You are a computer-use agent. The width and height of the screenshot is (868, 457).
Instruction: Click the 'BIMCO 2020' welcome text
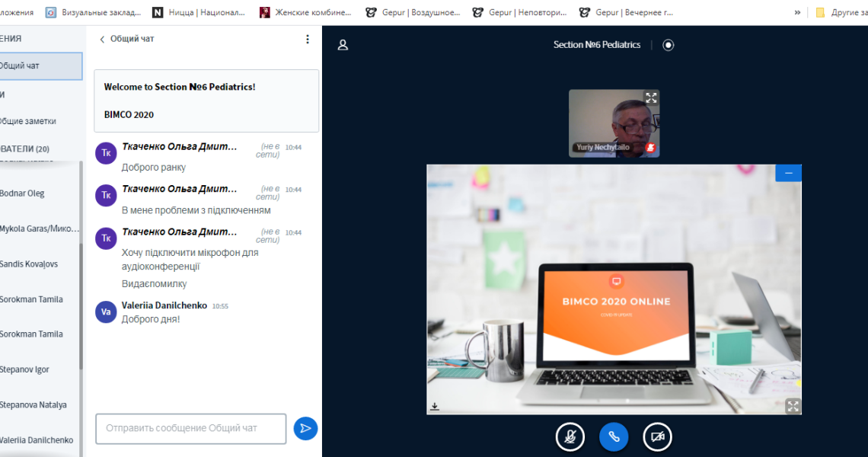(129, 115)
